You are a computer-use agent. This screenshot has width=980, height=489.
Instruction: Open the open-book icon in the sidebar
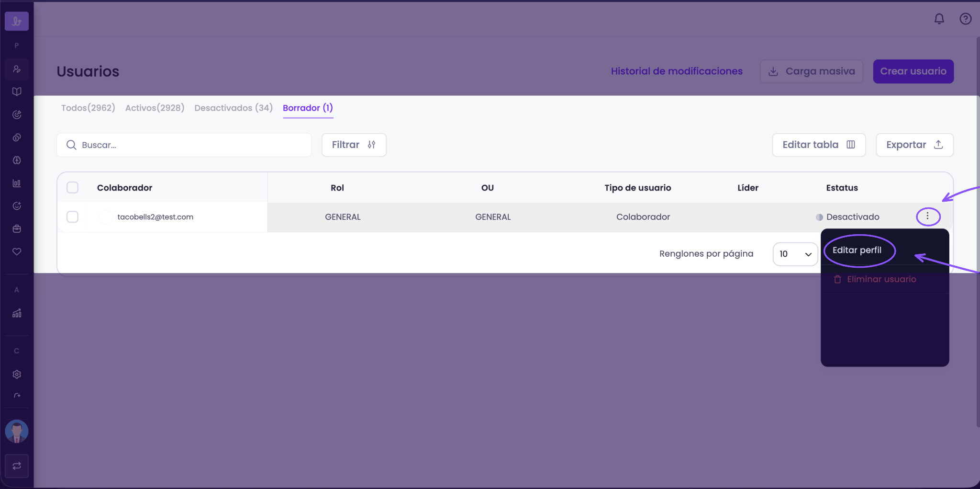17,91
